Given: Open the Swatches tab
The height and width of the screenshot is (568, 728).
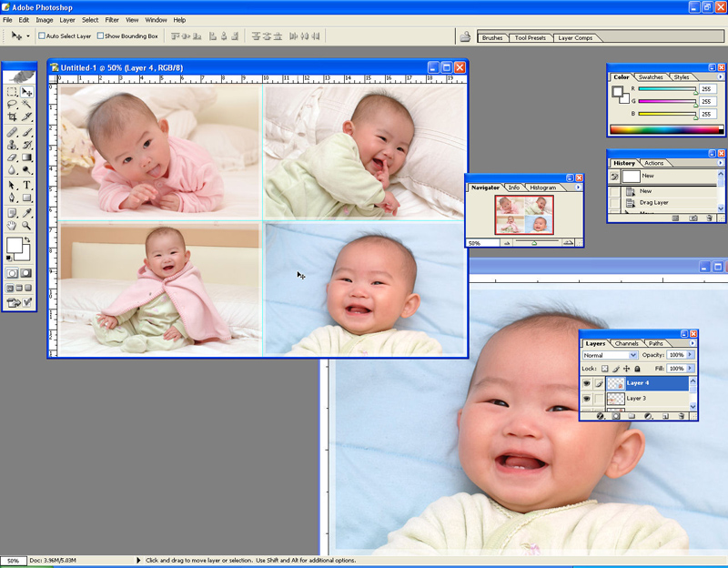Looking at the screenshot, I should [651, 77].
